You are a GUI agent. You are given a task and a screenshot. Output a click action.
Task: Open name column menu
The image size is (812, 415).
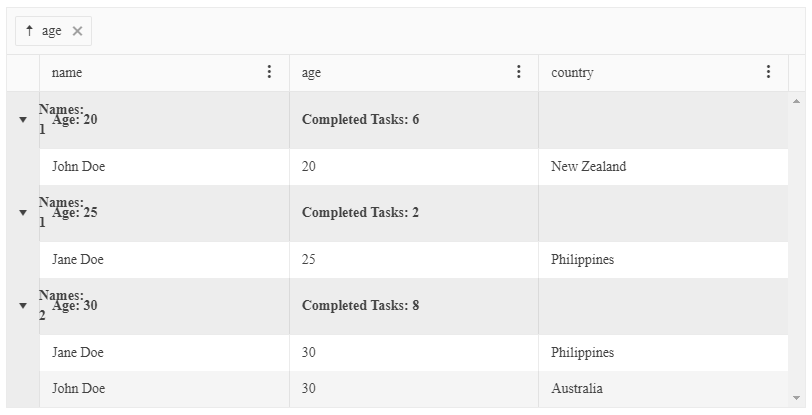click(x=269, y=72)
